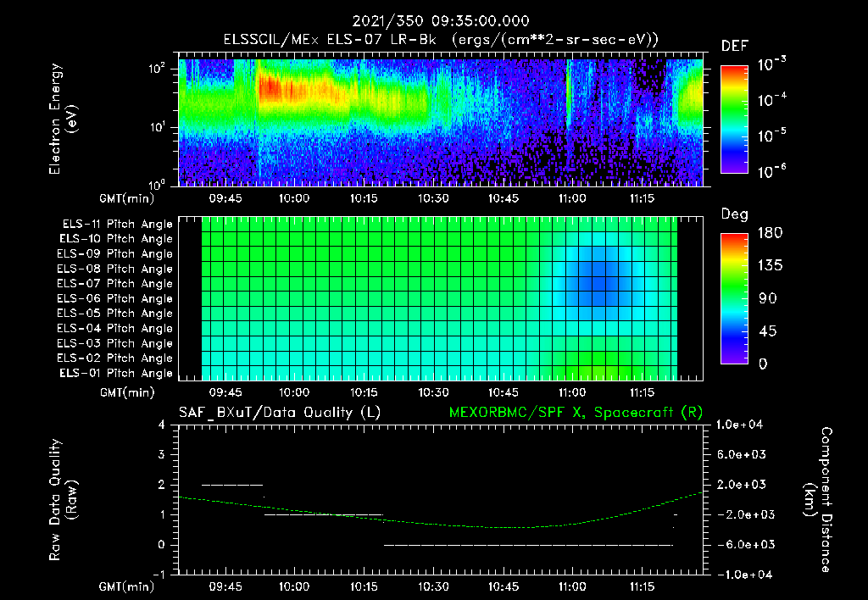Image resolution: width=868 pixels, height=600 pixels.
Task: Click the ELS-01 Pitch Angle row label
Action: coord(116,373)
